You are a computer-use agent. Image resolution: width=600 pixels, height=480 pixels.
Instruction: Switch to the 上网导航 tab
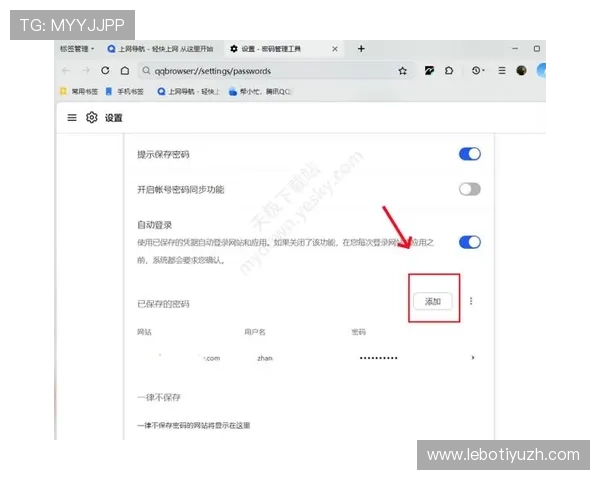pyautogui.click(x=161, y=49)
